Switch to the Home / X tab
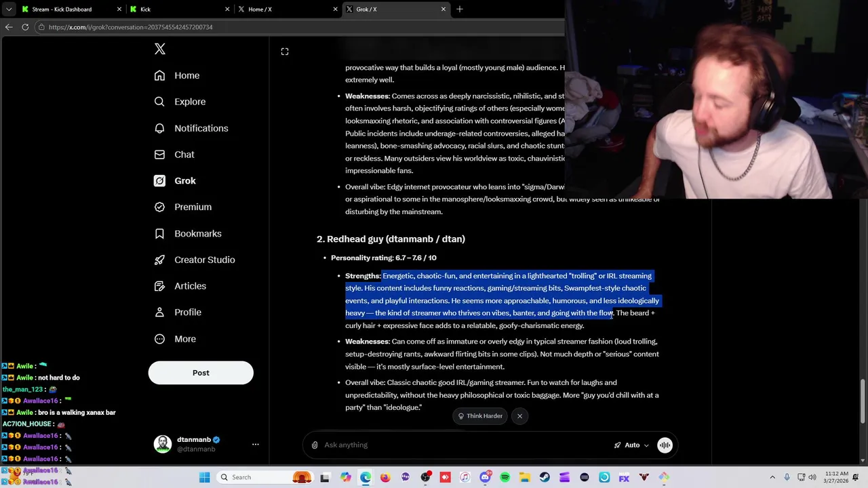This screenshot has width=868, height=488. [288, 9]
